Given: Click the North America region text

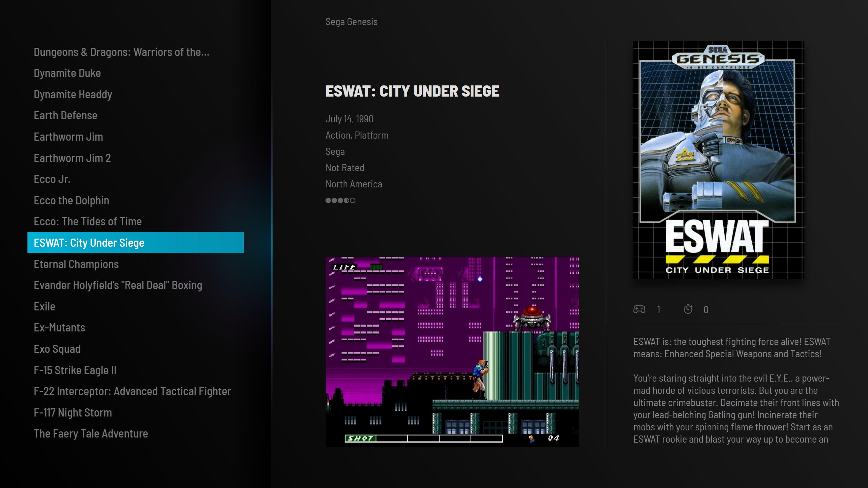Looking at the screenshot, I should (x=354, y=184).
